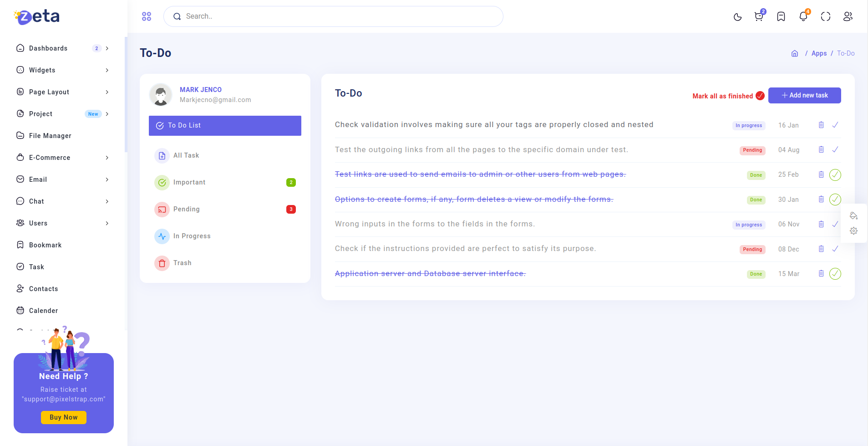Image resolution: width=868 pixels, height=446 pixels.
Task: Enter fullscreen mode using header icon
Action: [x=826, y=17]
